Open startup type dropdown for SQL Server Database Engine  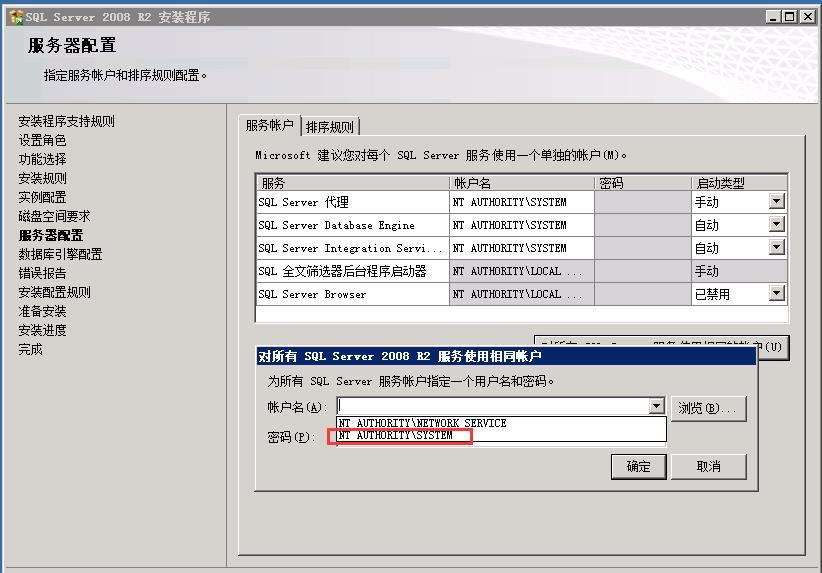[x=776, y=224]
